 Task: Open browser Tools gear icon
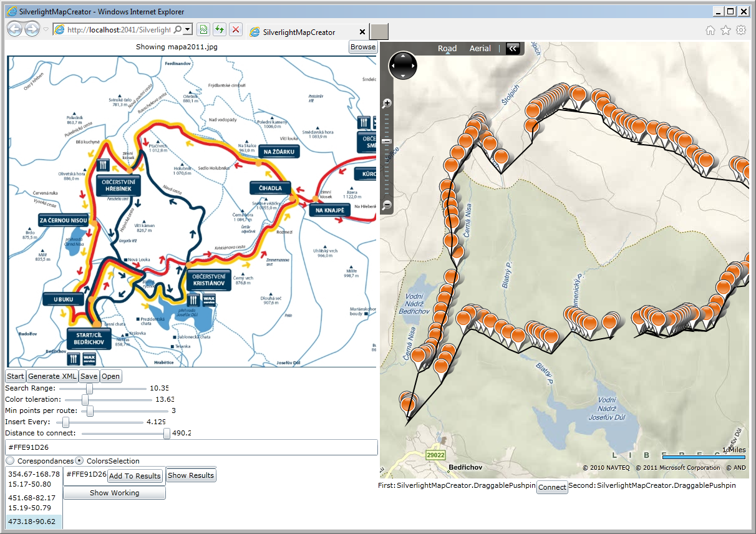[x=741, y=30]
